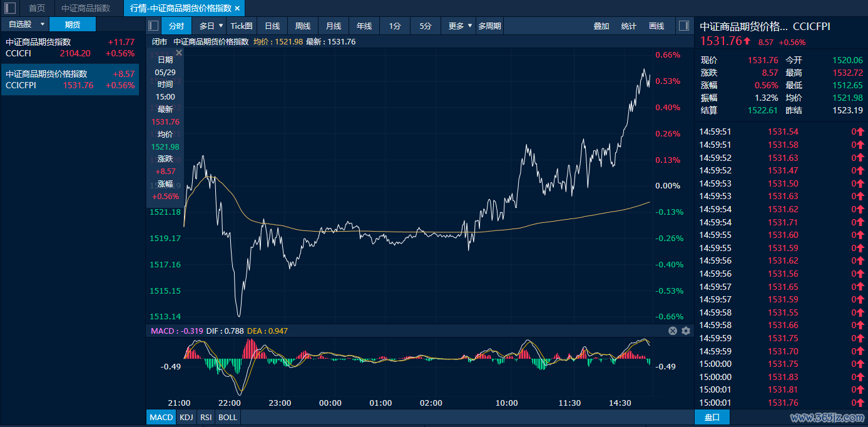Click the 22:00 time axis marker
The height and width of the screenshot is (427, 868).
point(230,403)
